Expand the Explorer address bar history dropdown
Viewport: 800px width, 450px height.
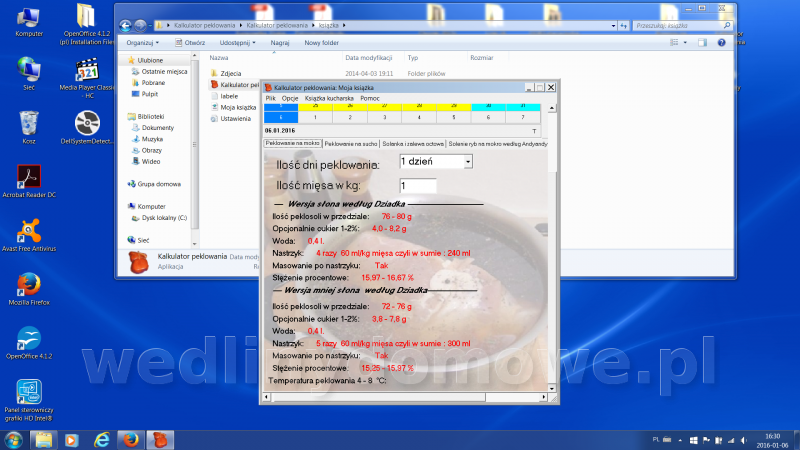tap(613, 26)
